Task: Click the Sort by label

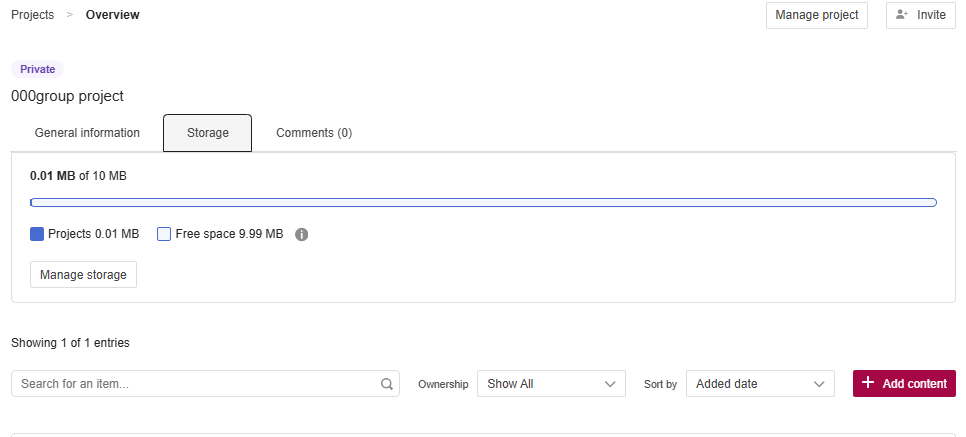Action: point(660,384)
